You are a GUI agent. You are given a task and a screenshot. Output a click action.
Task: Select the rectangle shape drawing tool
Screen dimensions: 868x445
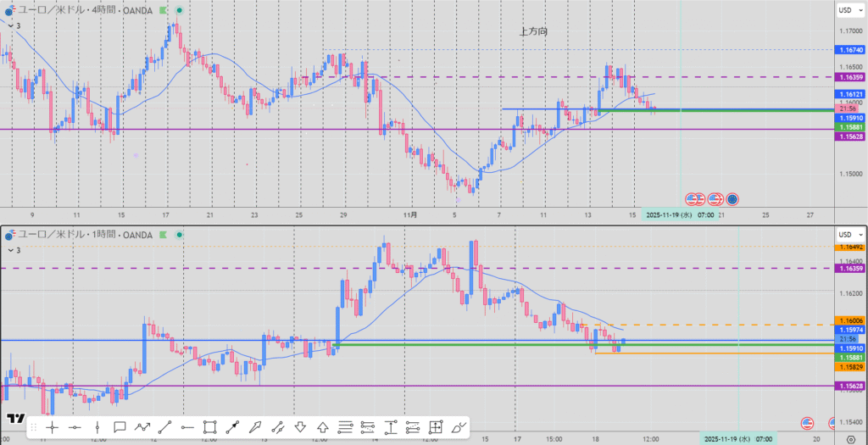pyautogui.click(x=210, y=427)
